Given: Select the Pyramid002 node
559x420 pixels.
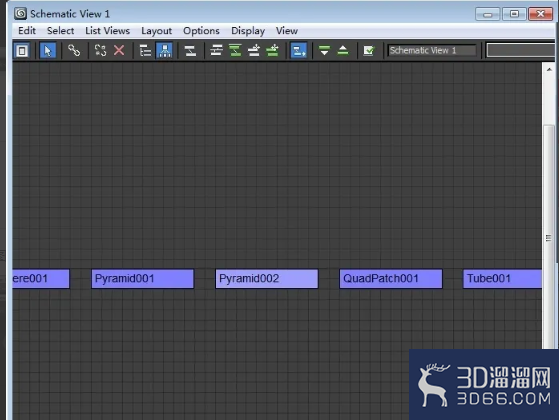Looking at the screenshot, I should tap(267, 279).
